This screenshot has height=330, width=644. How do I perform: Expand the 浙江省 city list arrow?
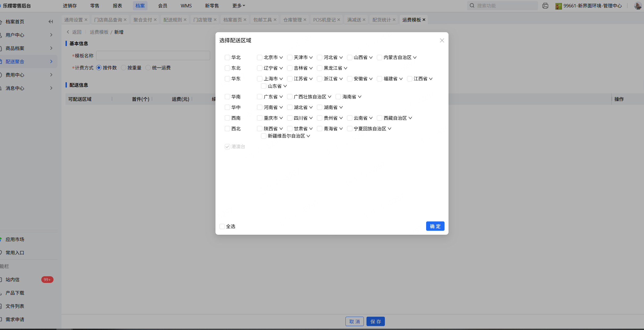[341, 79]
